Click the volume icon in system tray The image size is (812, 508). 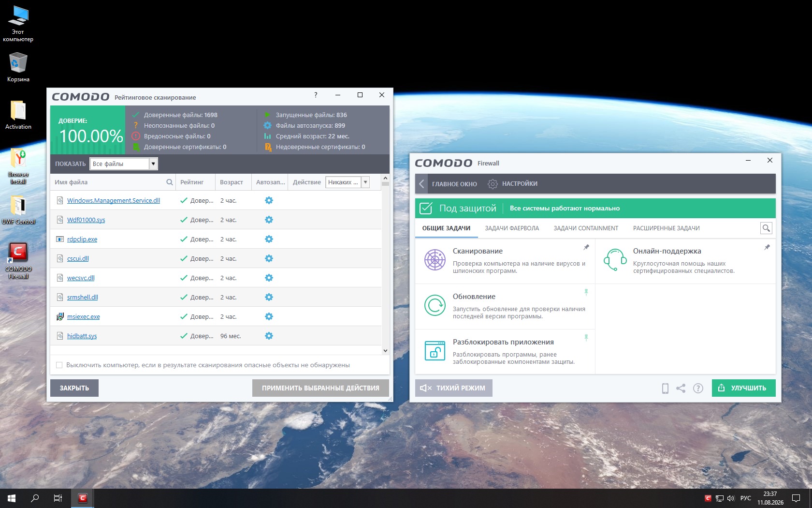731,498
